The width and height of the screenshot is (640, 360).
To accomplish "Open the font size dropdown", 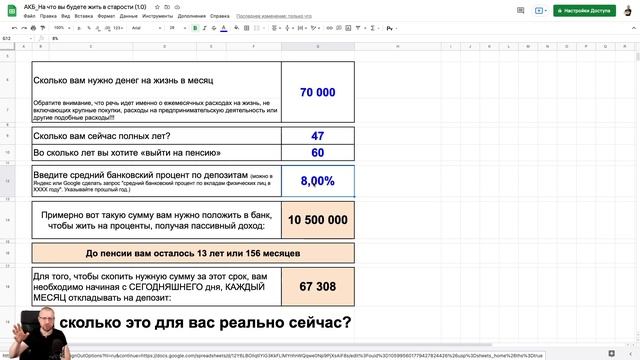I will (x=177, y=28).
